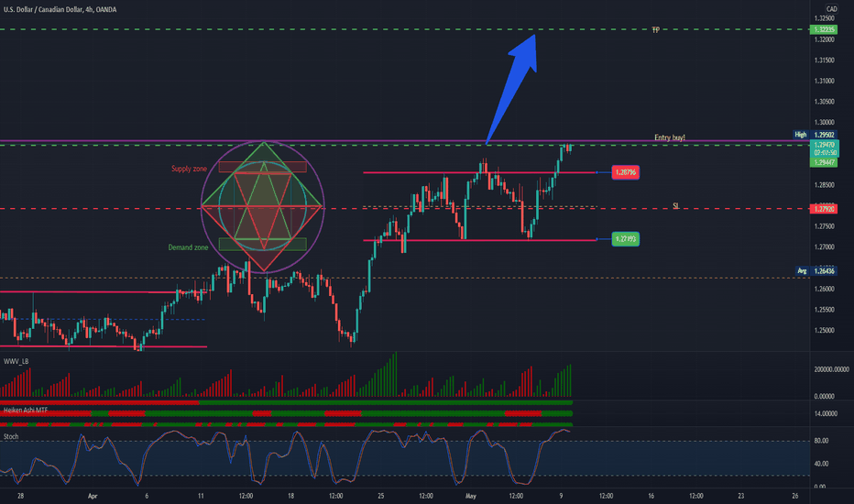Click the red 1.27920 SL price tag
The image size is (854, 504).
click(824, 209)
